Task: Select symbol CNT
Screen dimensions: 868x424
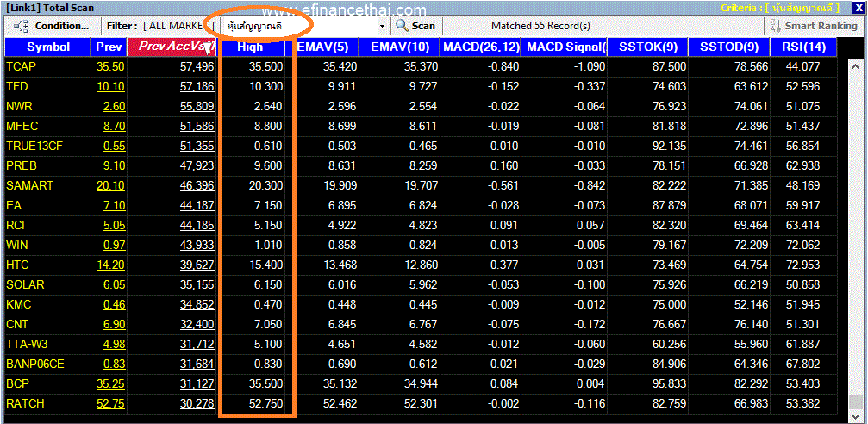Action: (x=17, y=324)
